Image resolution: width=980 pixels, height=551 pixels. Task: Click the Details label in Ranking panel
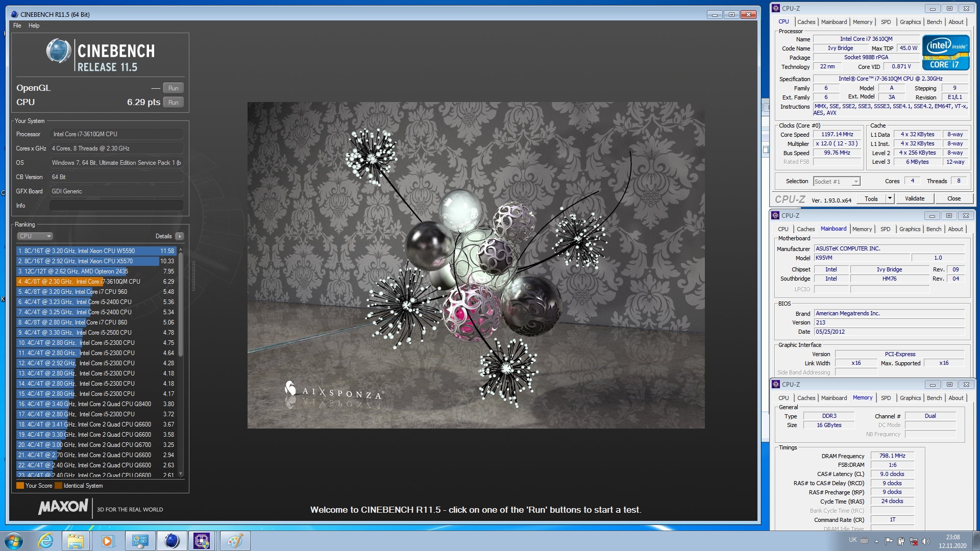coord(163,236)
